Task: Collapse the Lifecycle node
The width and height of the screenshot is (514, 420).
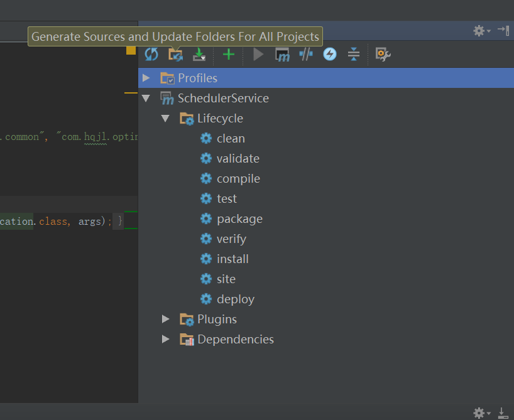Action: tap(165, 118)
